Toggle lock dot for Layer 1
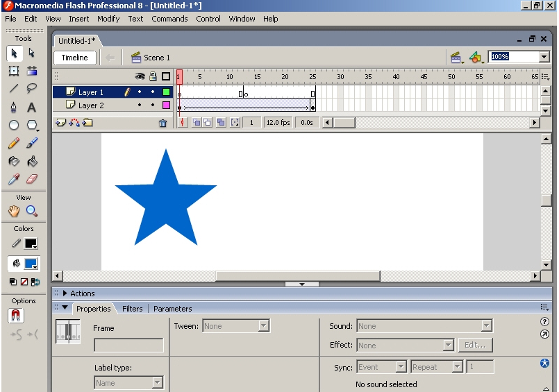Image resolution: width=559 pixels, height=392 pixels. click(x=153, y=92)
